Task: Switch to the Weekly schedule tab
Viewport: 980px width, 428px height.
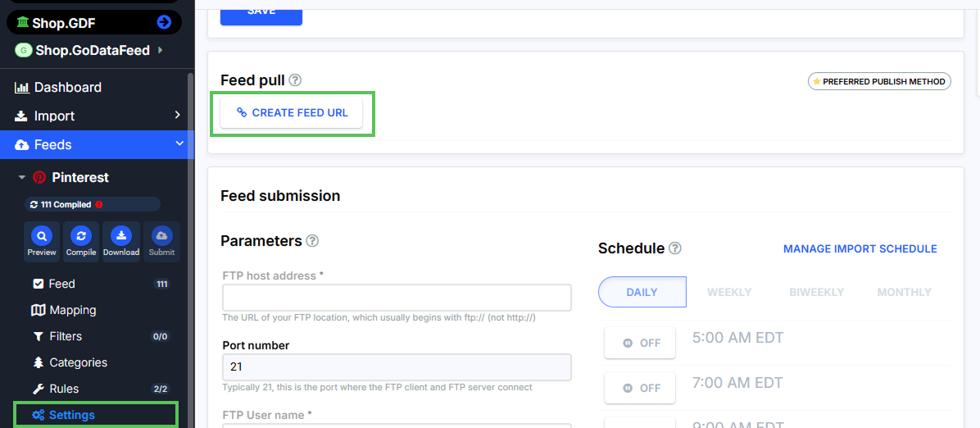Action: pos(729,292)
